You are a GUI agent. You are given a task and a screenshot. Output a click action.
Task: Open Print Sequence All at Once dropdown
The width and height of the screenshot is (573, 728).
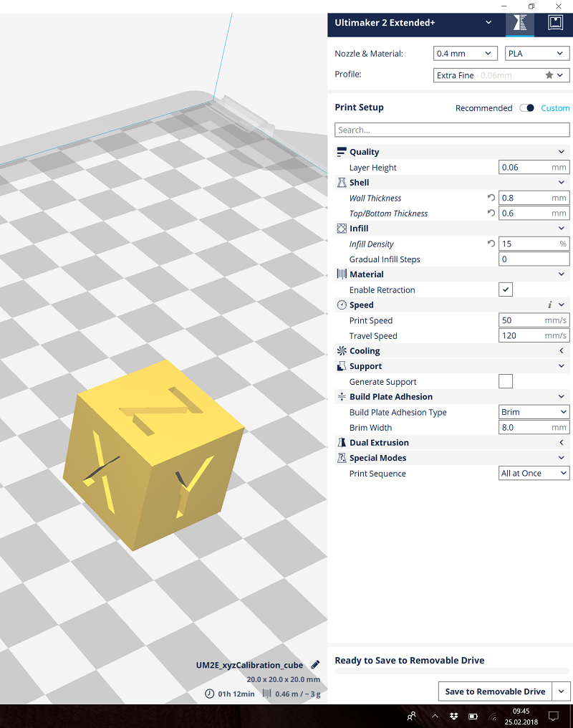pos(534,473)
